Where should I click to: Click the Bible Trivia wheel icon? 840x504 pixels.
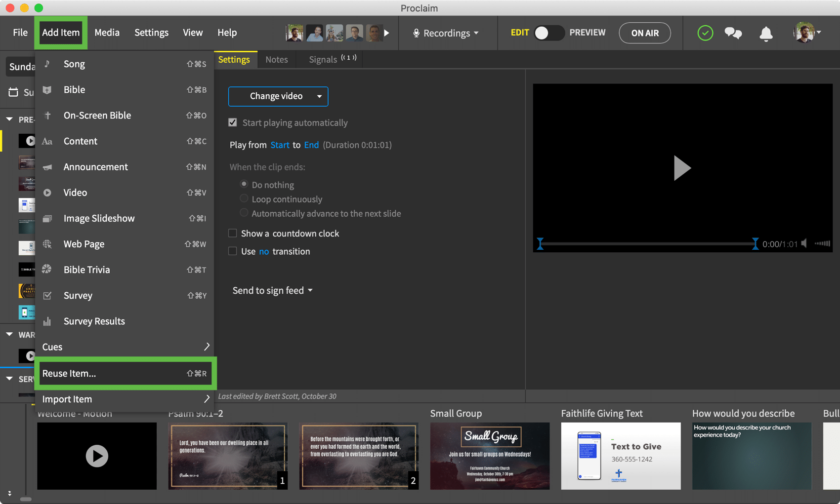tap(47, 270)
